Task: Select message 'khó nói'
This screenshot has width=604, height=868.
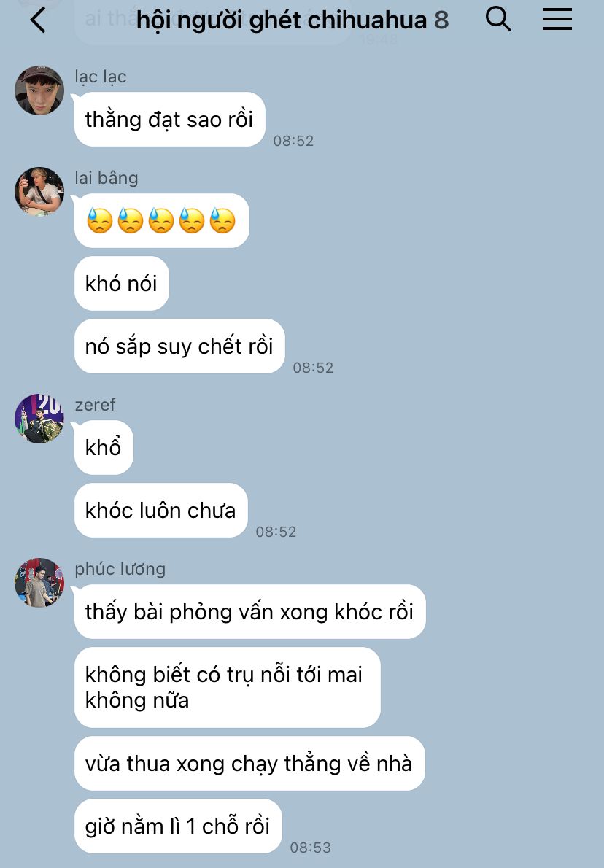Action: 121,283
